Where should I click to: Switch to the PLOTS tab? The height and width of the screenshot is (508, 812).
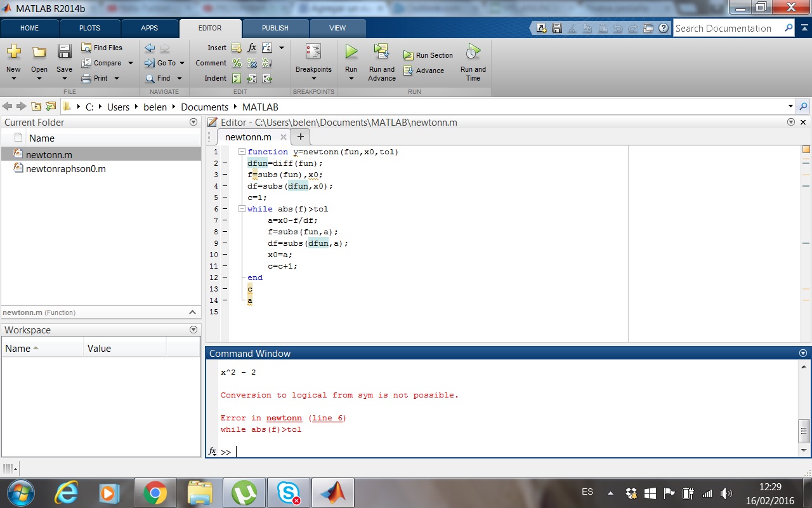[x=89, y=28]
